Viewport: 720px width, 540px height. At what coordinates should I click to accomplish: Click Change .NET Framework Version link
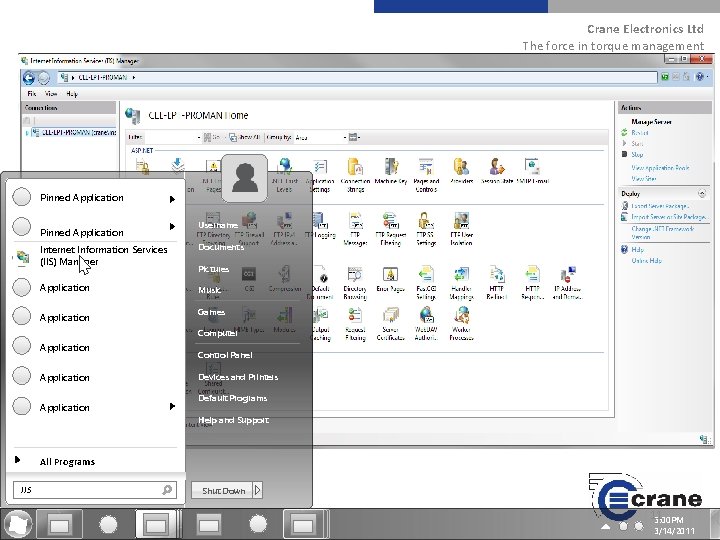coord(663,232)
